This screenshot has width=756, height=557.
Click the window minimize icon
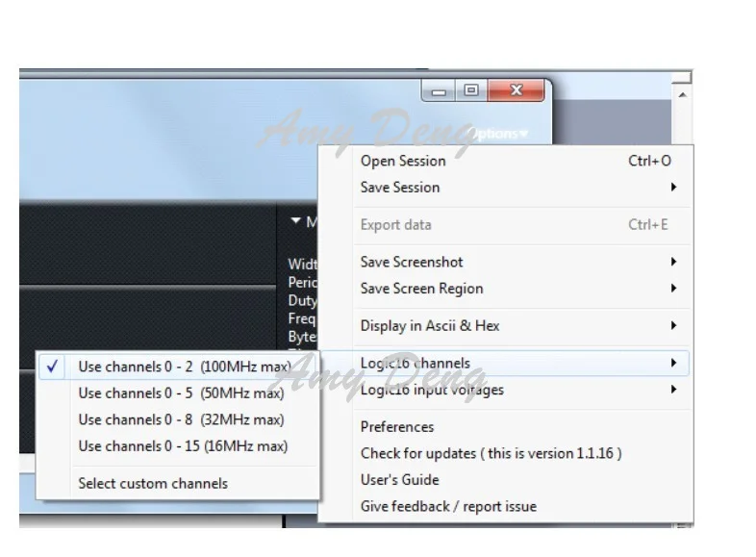coord(439,90)
